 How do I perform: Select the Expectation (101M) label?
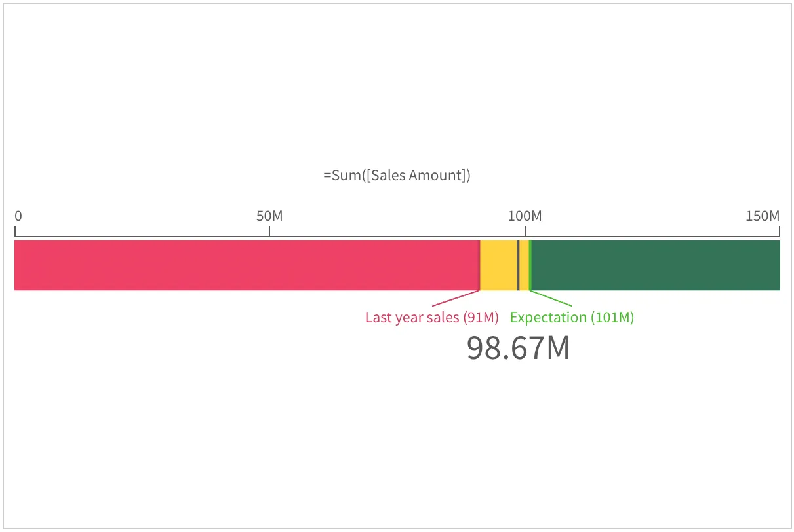coord(572,318)
